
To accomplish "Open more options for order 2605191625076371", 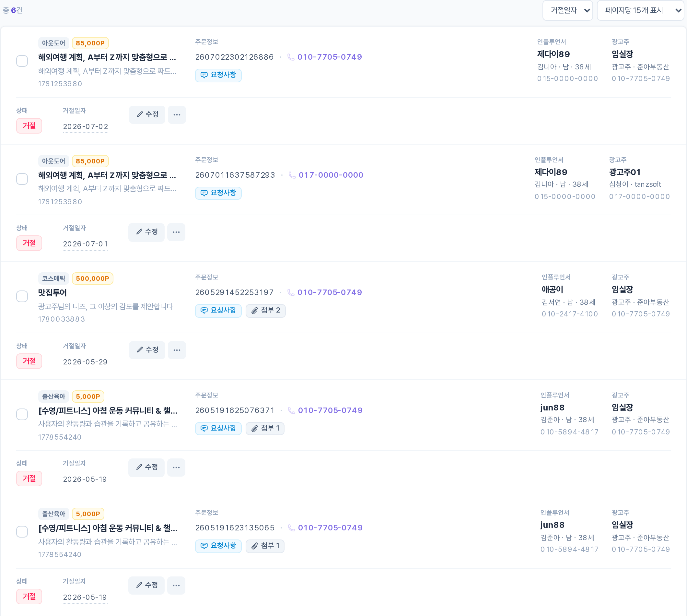I will [x=176, y=468].
